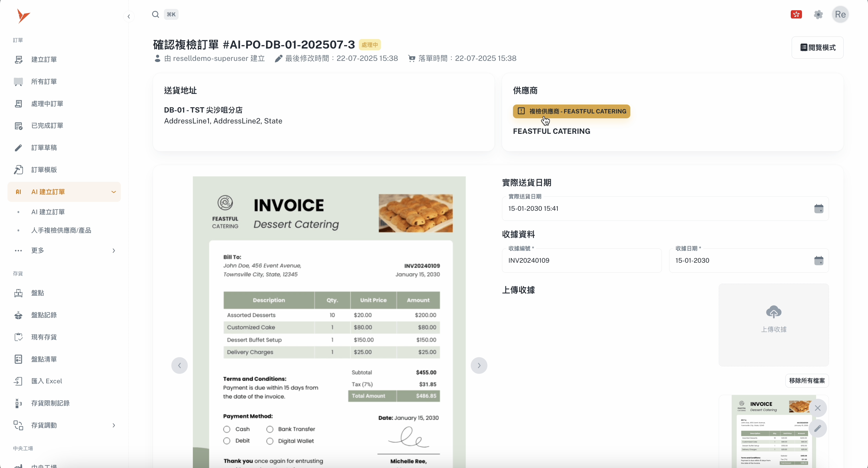Viewport: 868px width, 468px height.
Task: Switch language via Hong Kong flag icon
Action: [x=796, y=14]
